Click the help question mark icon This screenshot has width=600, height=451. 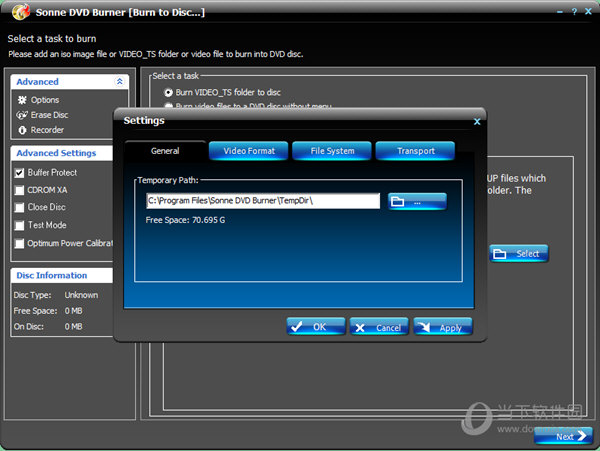574,12
